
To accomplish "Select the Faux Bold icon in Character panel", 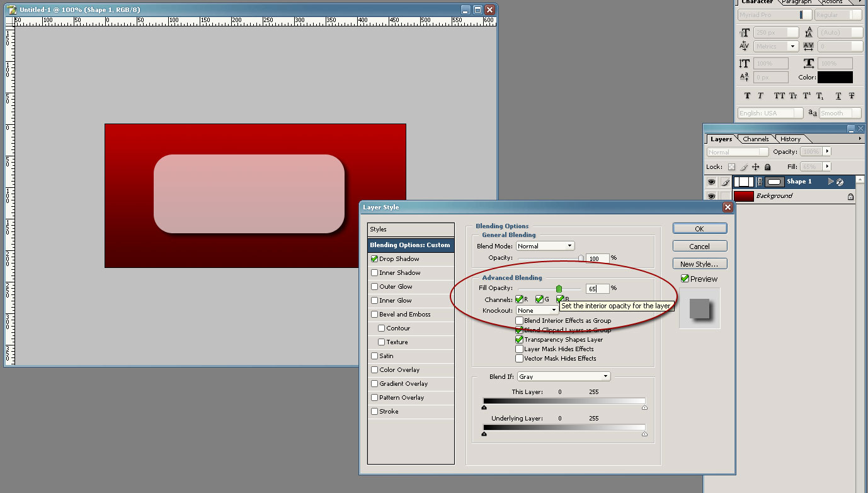I will click(x=748, y=96).
